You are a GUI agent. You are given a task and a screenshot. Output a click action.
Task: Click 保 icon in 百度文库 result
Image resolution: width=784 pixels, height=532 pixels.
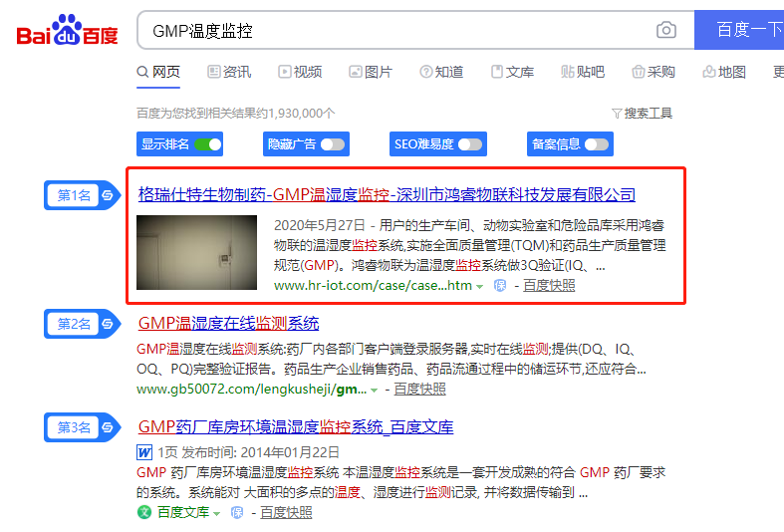click(x=237, y=512)
